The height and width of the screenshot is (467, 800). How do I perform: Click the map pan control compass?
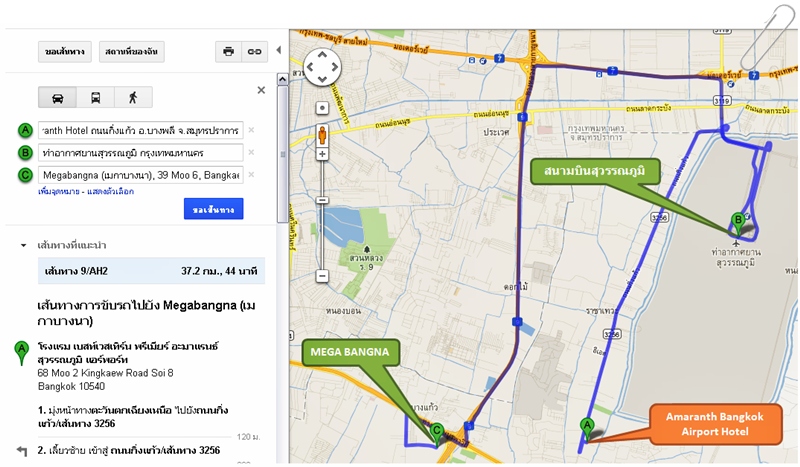pos(322,67)
